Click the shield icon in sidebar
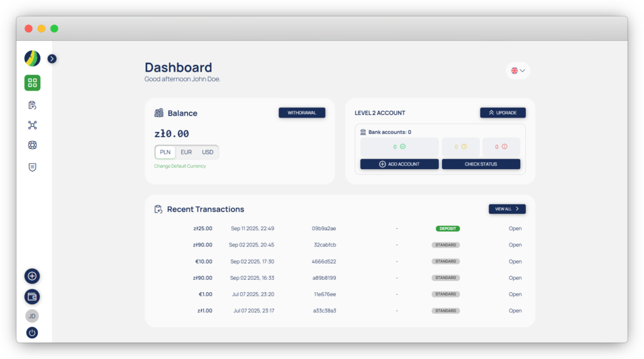644x359 pixels. point(32,167)
